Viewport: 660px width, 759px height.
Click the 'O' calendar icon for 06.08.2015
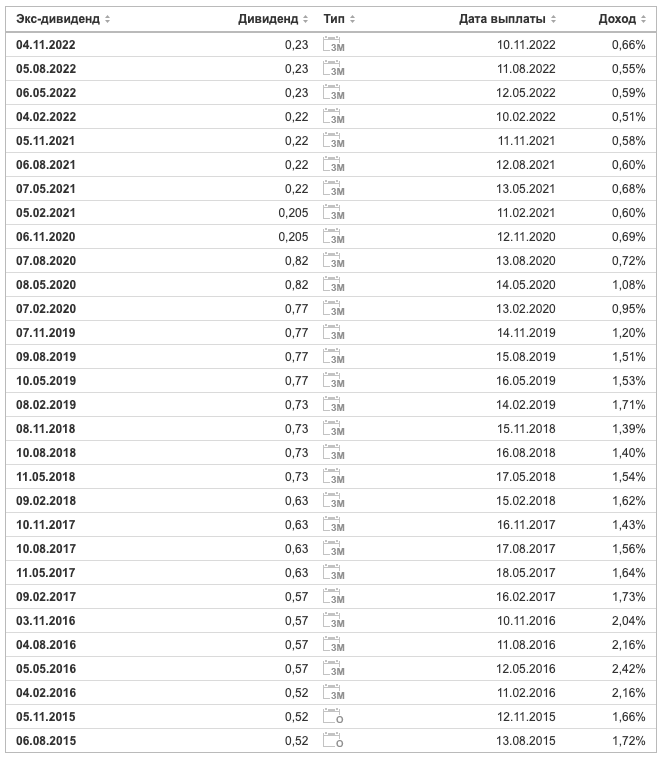[x=333, y=740]
